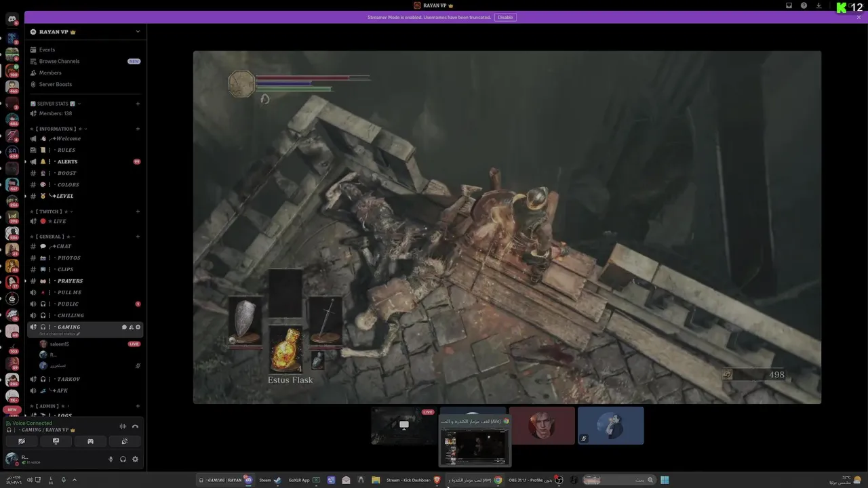This screenshot has height=488, width=868.
Task: Open Discord direct messages home icon
Action: [12, 20]
